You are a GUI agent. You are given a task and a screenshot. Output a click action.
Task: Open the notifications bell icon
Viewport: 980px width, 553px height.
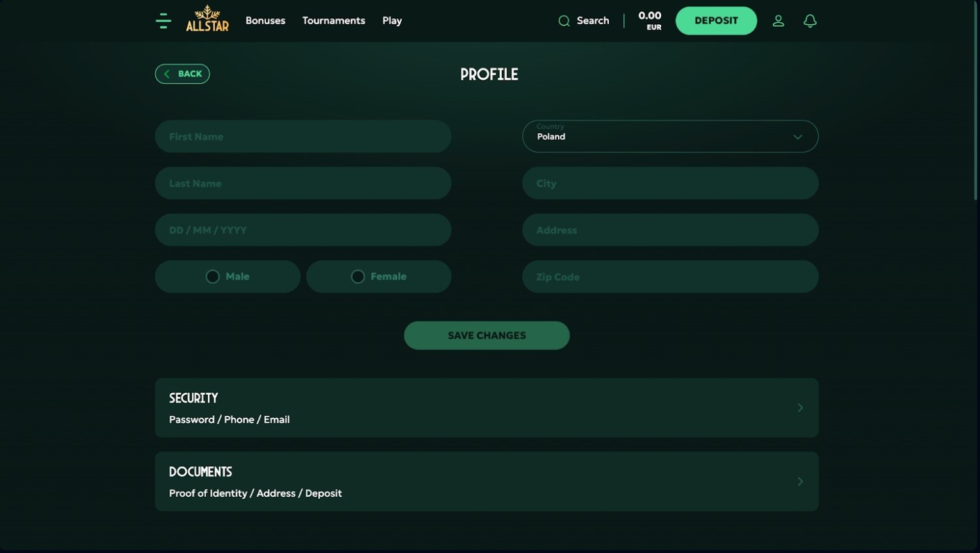[x=810, y=21]
